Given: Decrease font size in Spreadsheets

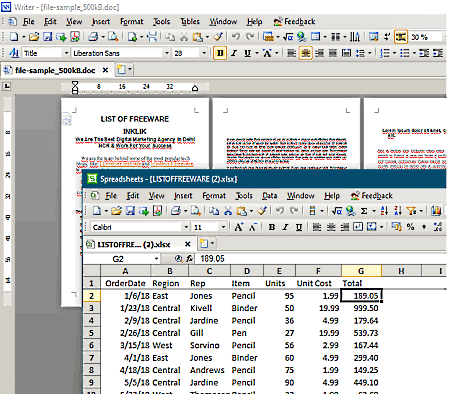Looking at the screenshot, I should coord(253,227).
